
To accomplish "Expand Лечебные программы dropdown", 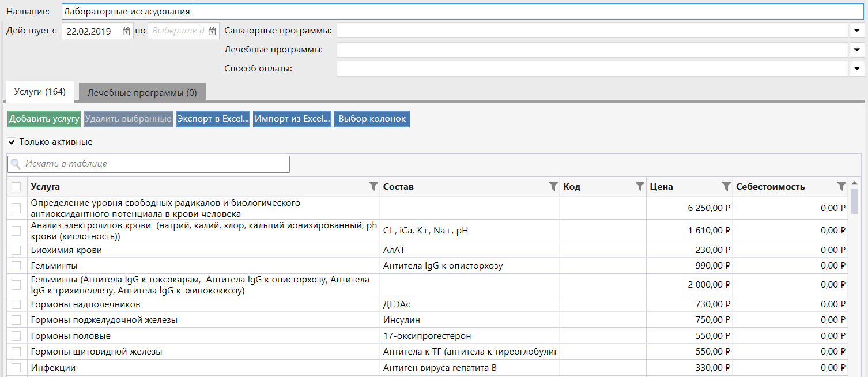I will [857, 50].
